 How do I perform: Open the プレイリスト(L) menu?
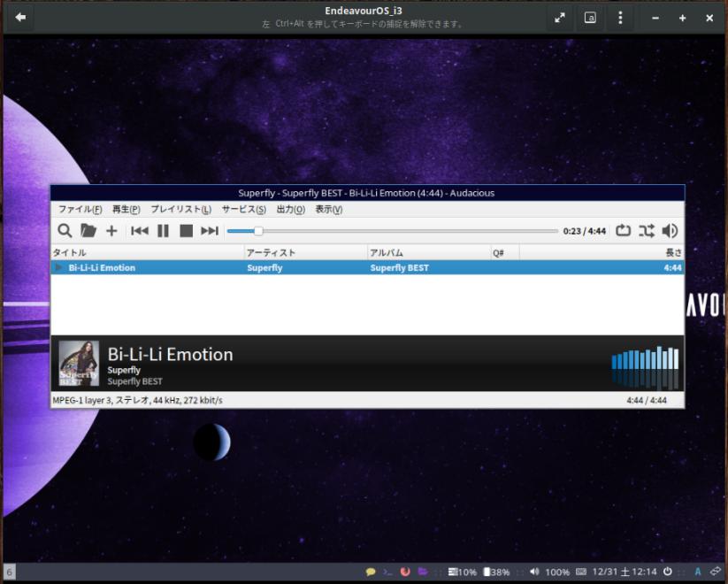point(180,209)
